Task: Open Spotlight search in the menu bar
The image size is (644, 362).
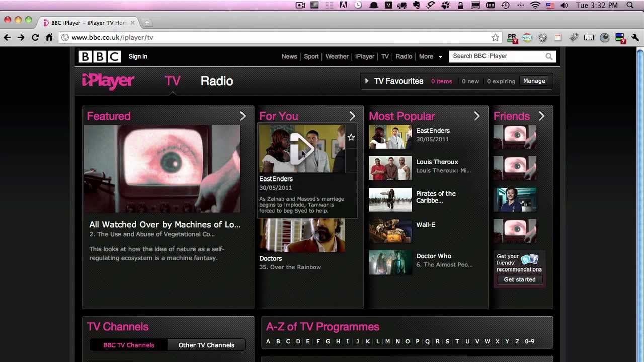Action: 630,5
